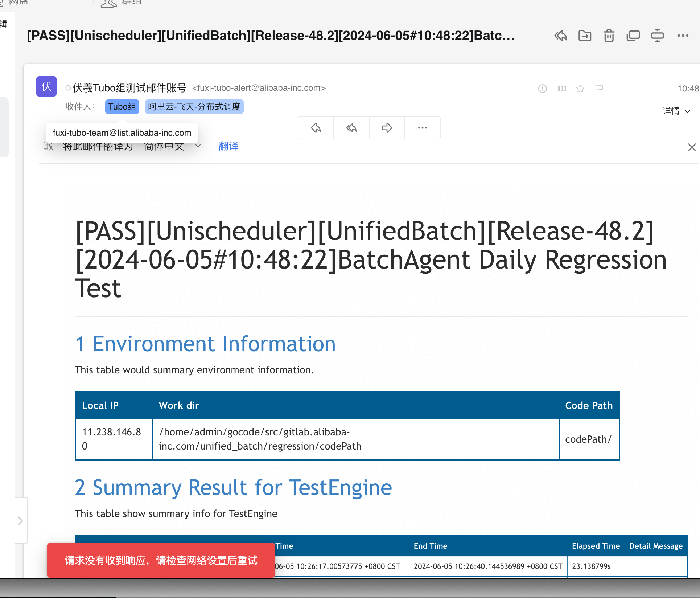
Task: Click the Tubo组 recipient tag
Action: (122, 107)
